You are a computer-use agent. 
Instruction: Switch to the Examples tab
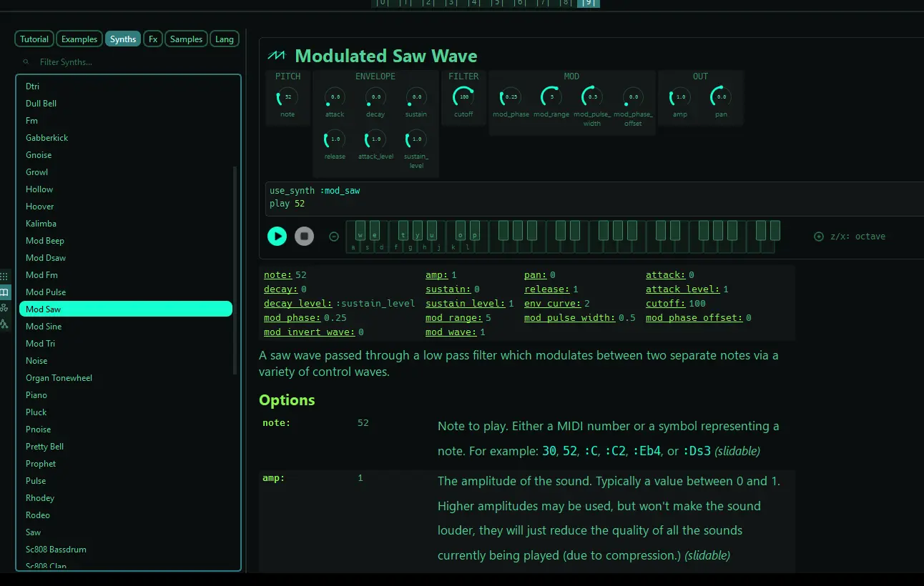(79, 39)
